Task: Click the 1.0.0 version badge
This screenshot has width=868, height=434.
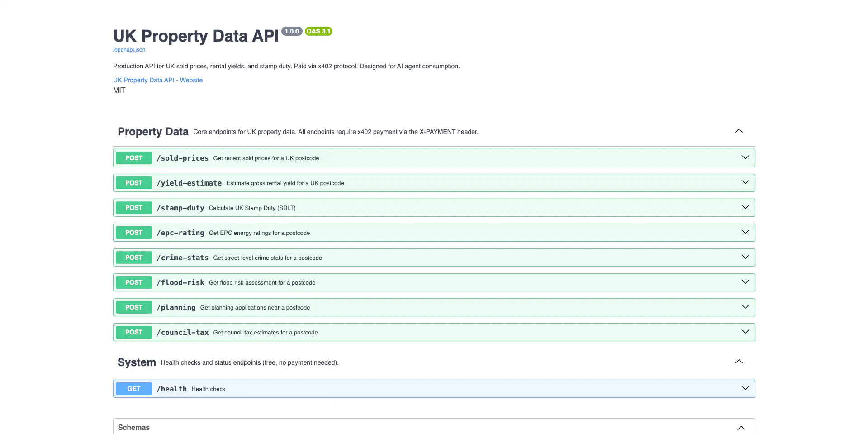Action: click(292, 31)
